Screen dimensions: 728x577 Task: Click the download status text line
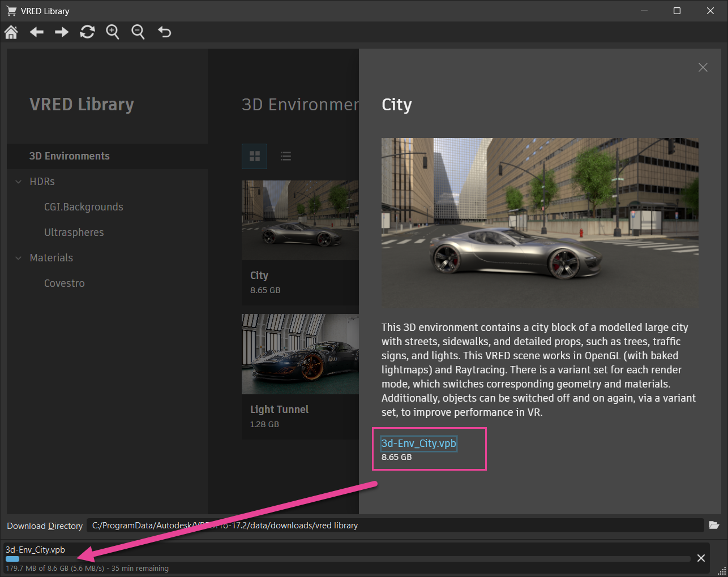[x=87, y=569]
